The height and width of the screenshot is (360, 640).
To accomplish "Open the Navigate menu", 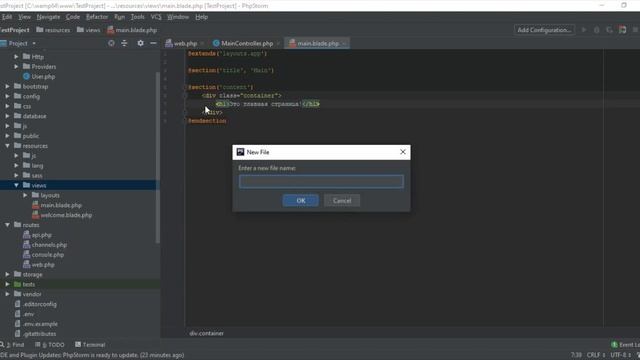I will tap(48, 17).
